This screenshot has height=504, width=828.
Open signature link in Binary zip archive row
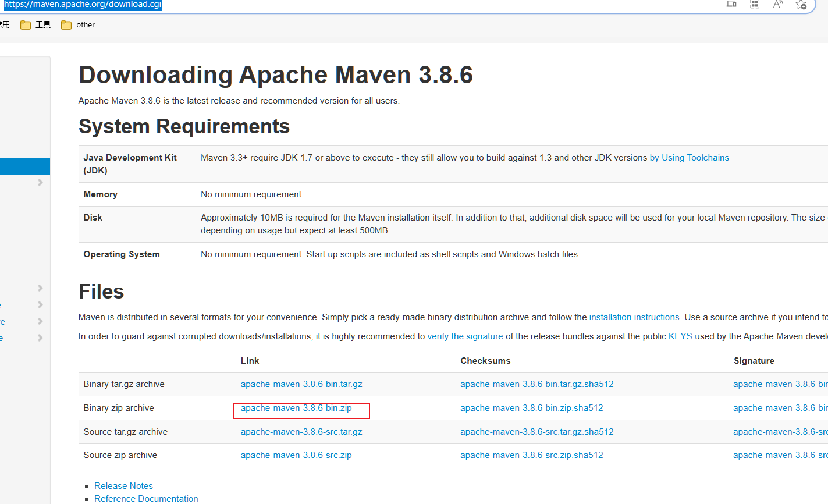[780, 408]
